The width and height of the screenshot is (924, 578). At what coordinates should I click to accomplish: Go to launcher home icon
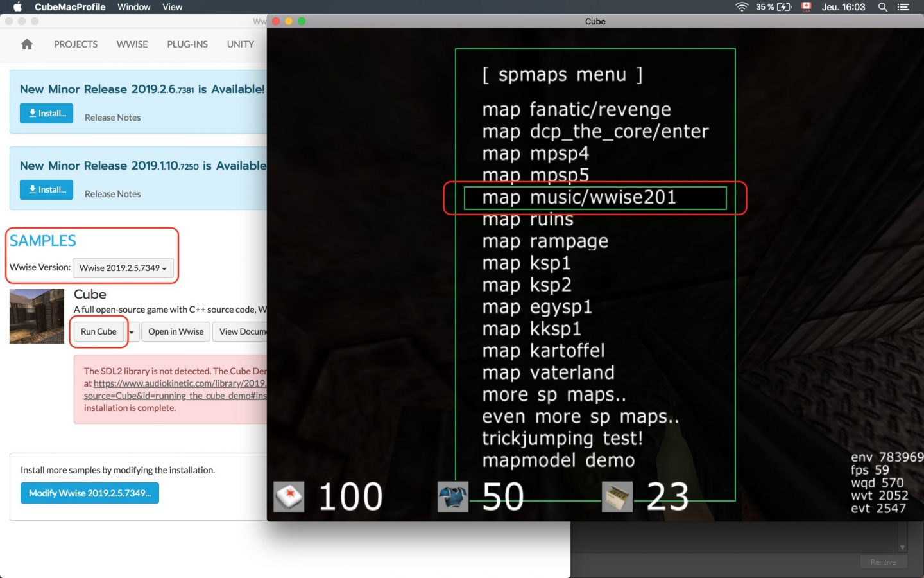click(26, 44)
